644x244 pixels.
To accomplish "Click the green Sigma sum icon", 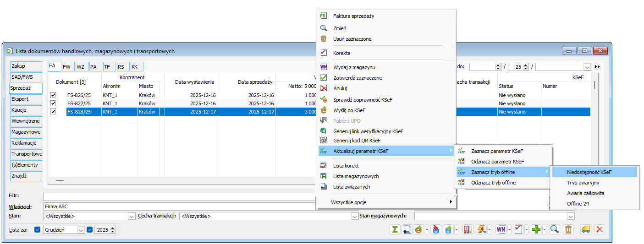I will tap(395, 230).
